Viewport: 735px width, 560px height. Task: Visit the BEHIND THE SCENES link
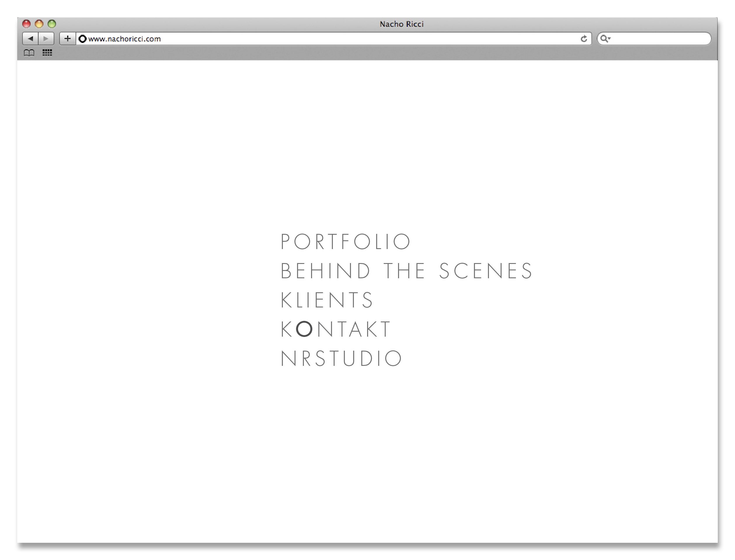tap(407, 271)
